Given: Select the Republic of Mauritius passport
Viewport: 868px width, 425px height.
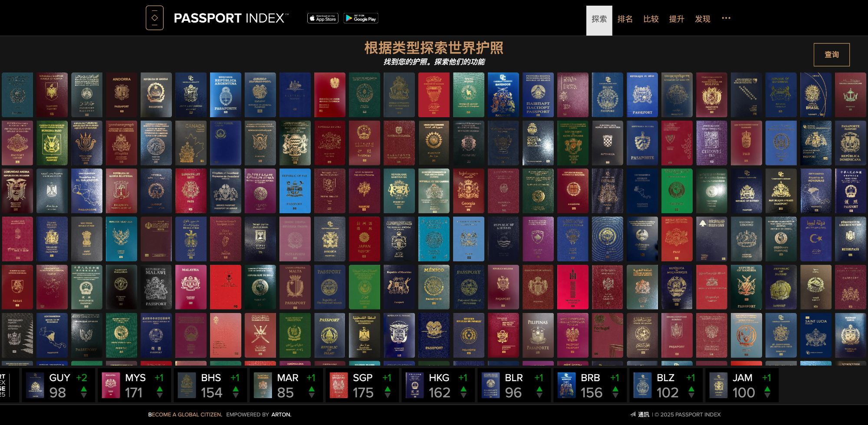Looking at the screenshot, I should pos(399,288).
